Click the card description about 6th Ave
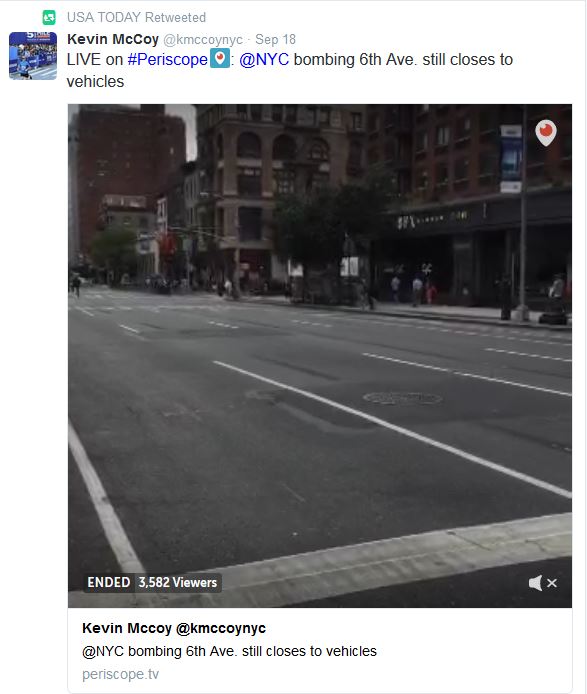 click(229, 651)
